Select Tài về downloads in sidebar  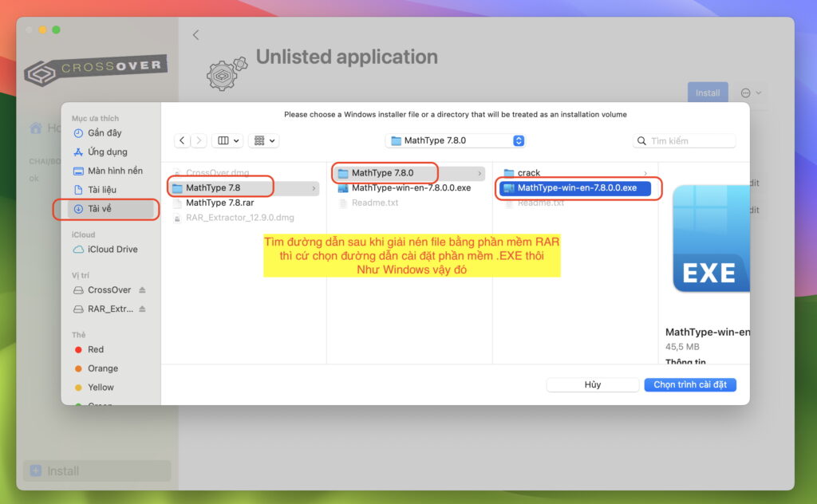pos(100,209)
